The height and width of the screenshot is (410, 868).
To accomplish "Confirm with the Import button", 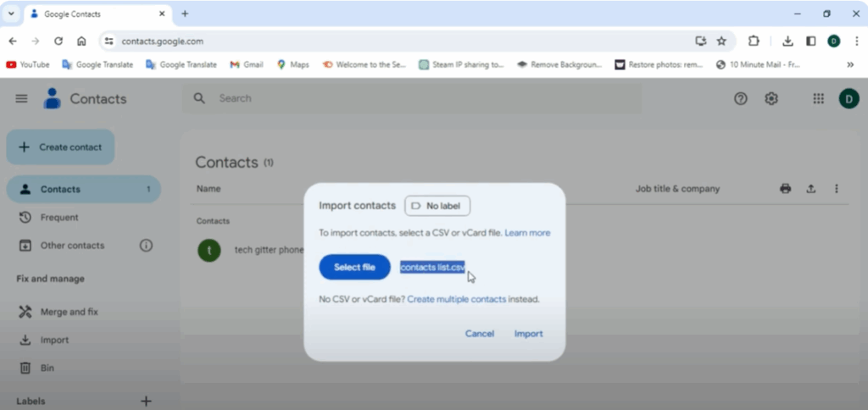I will click(529, 334).
